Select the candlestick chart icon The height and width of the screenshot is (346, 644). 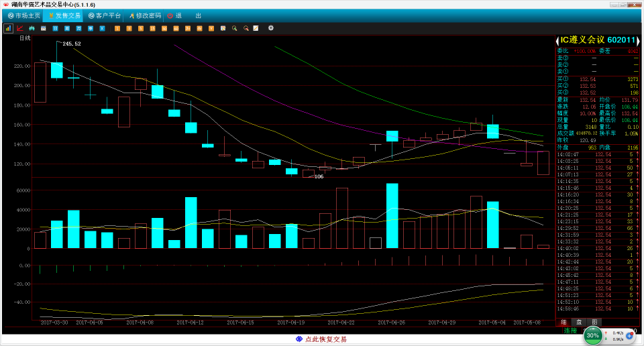pos(32,28)
